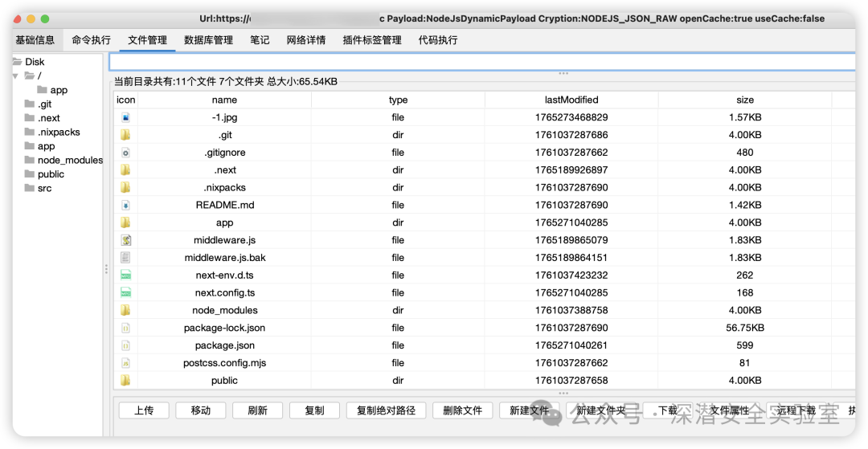This screenshot has height=449, width=868.
Task: Click the 刷新 refresh button
Action: pos(257,410)
